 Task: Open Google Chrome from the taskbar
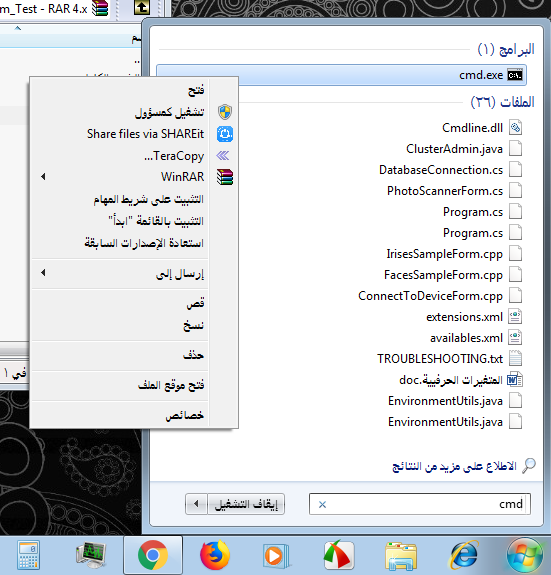(153, 556)
